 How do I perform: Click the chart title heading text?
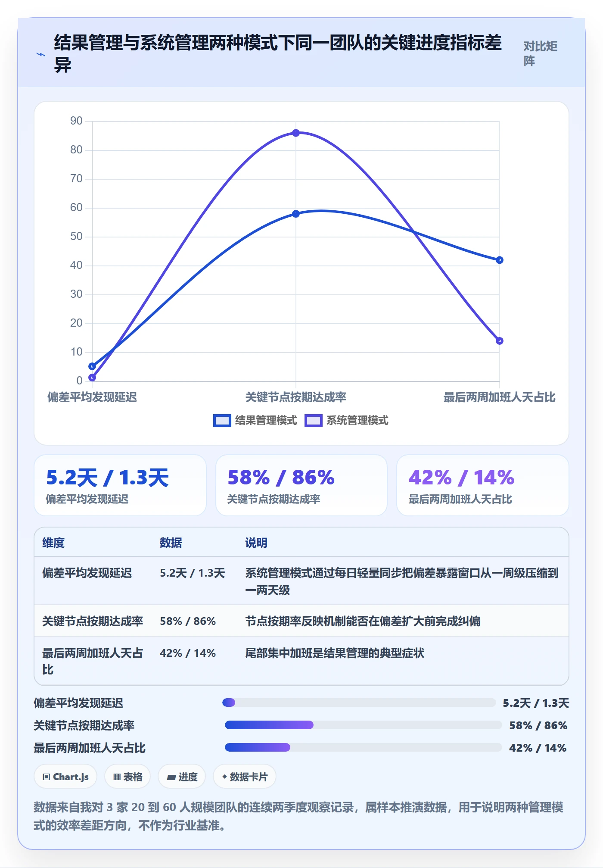coord(278,54)
